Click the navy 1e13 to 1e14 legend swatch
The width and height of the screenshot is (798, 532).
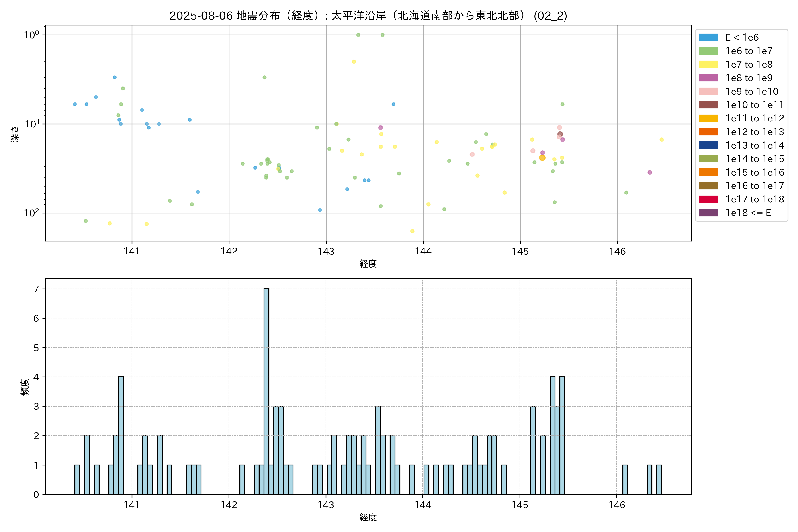708,145
